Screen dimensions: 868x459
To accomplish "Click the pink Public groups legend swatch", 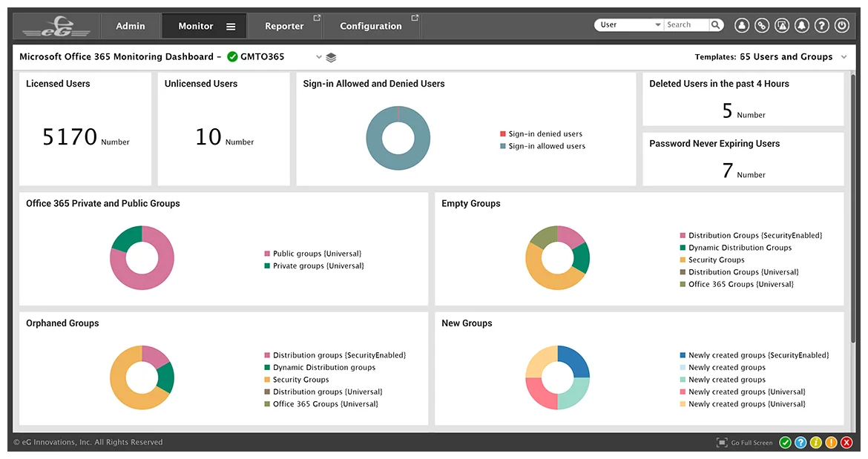I will (x=267, y=254).
